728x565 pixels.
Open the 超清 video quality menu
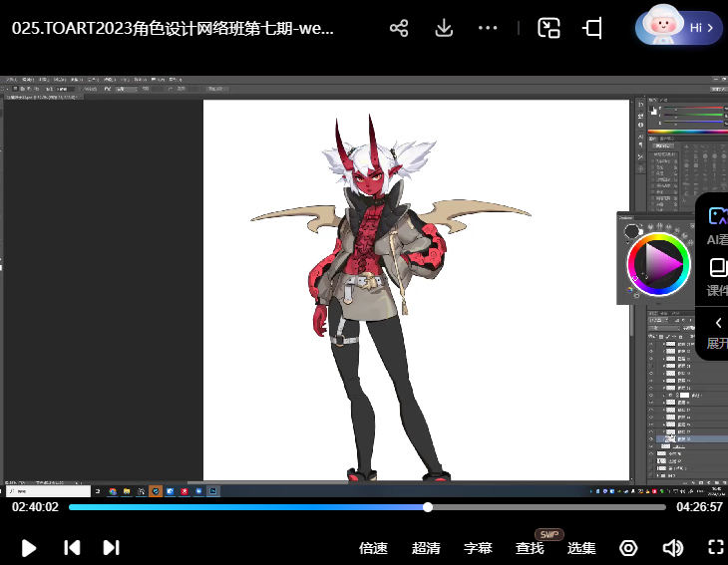[426, 547]
